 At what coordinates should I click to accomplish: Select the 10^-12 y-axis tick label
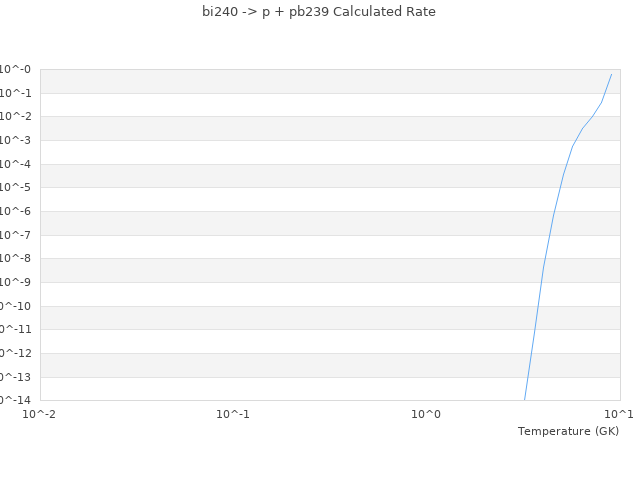point(16,354)
